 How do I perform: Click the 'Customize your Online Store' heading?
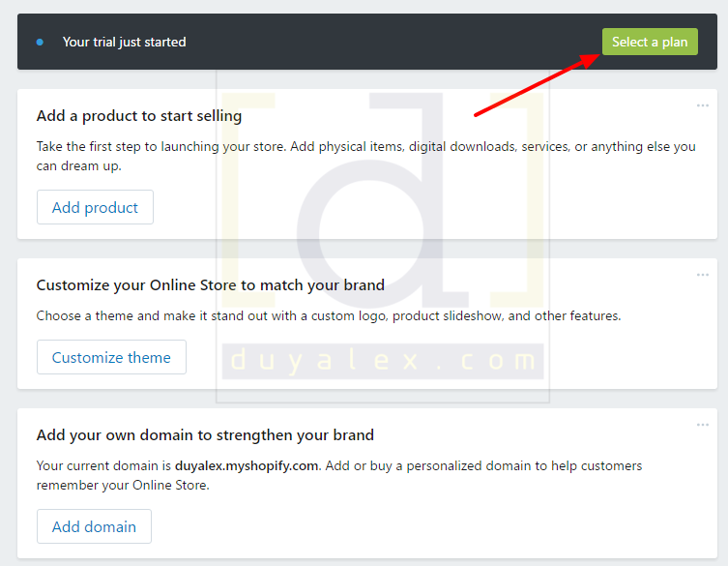[x=211, y=285]
